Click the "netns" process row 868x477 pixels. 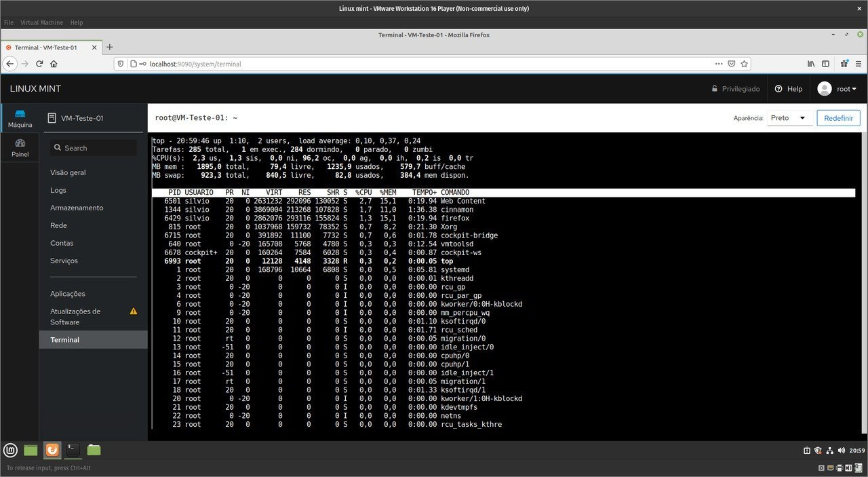pos(503,416)
